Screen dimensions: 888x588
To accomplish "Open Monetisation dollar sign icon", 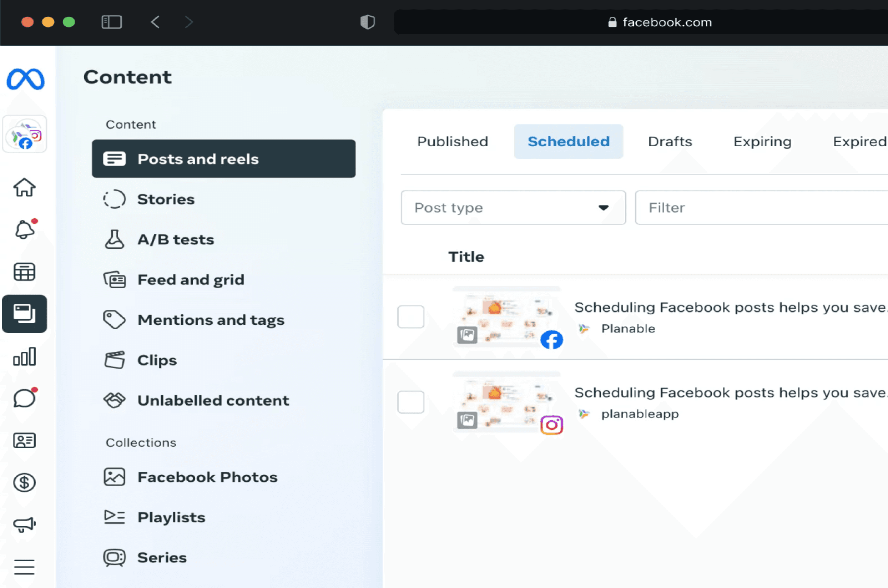I will tap(24, 482).
